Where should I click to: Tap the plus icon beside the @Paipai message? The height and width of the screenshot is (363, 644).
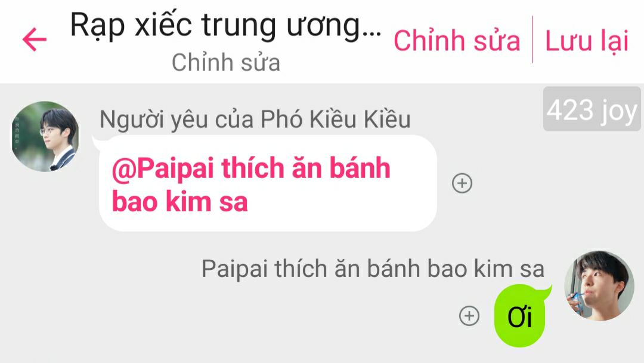click(x=462, y=183)
